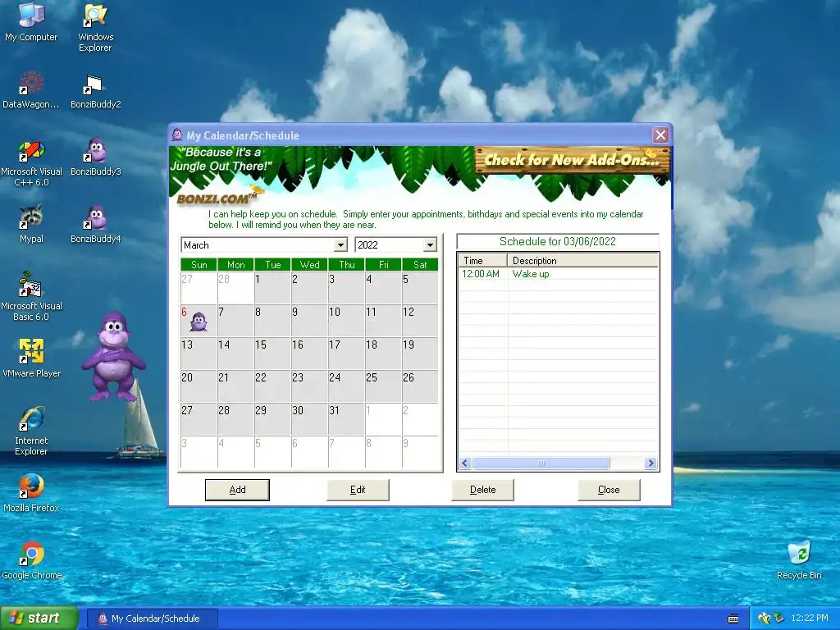Image resolution: width=840 pixels, height=630 pixels.
Task: Click the first system tray icon beside the clock
Action: coord(764,619)
